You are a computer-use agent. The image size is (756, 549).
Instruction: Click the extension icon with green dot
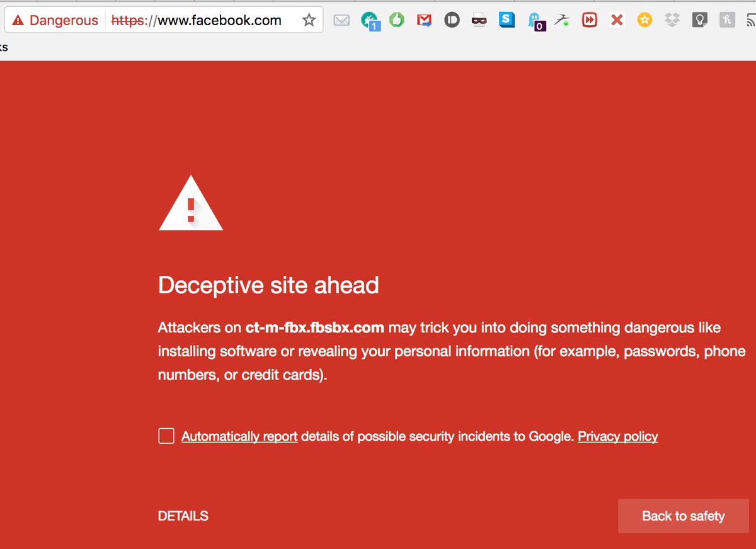point(562,21)
